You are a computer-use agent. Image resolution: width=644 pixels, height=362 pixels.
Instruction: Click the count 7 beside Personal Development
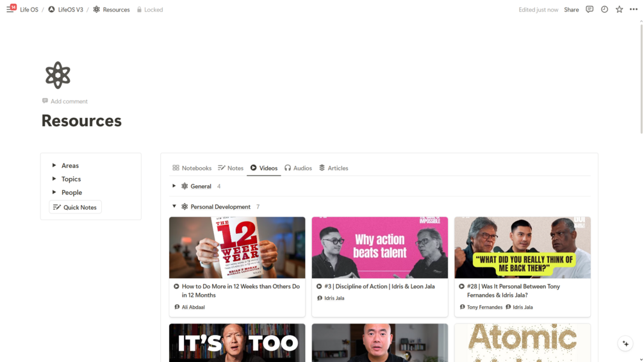[x=258, y=207]
